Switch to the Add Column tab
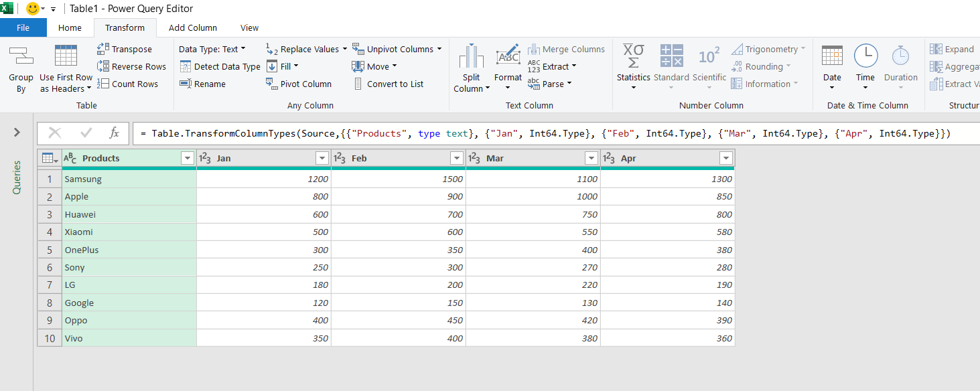 [x=193, y=27]
